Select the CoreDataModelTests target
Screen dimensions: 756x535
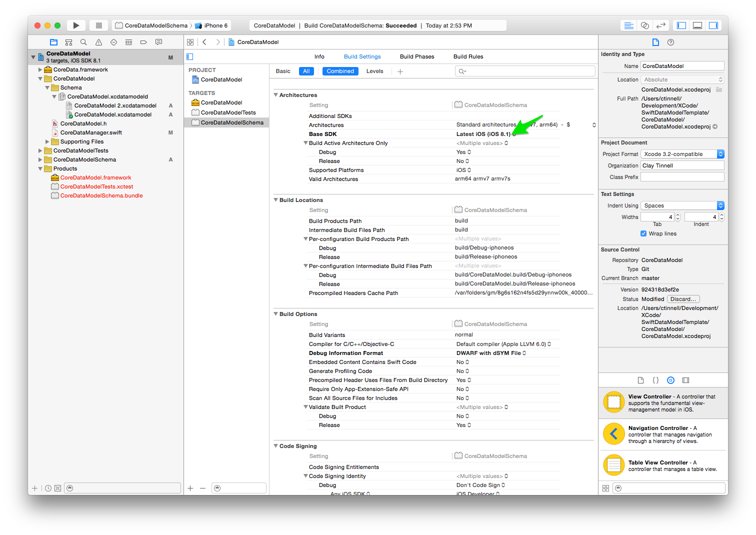tap(228, 112)
